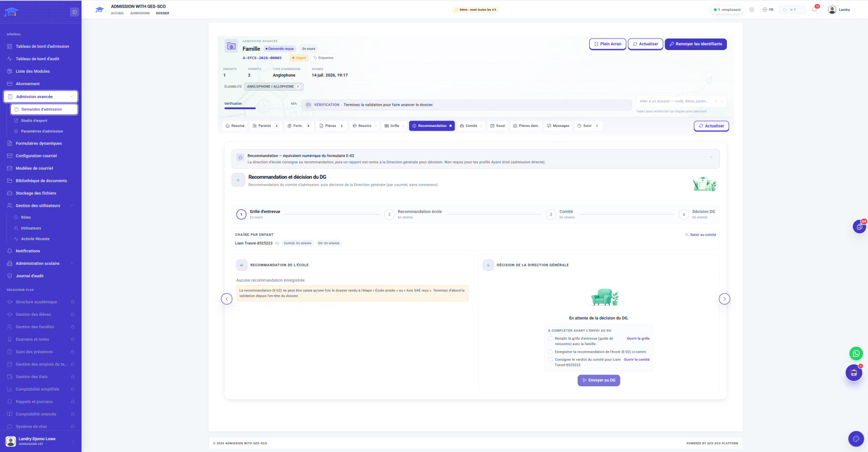Click the Envoyer au DG button
The width and height of the screenshot is (868, 452).
pos(599,380)
